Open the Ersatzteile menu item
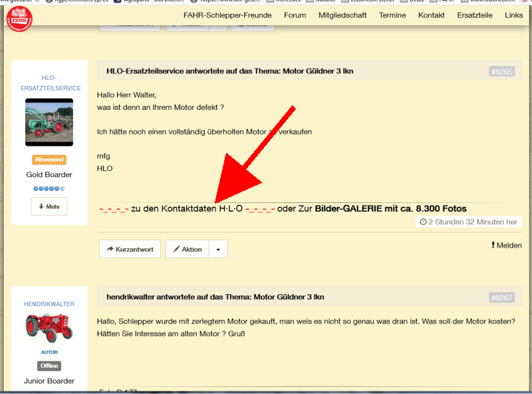Screen dimensions: 532x394 pos(475,15)
